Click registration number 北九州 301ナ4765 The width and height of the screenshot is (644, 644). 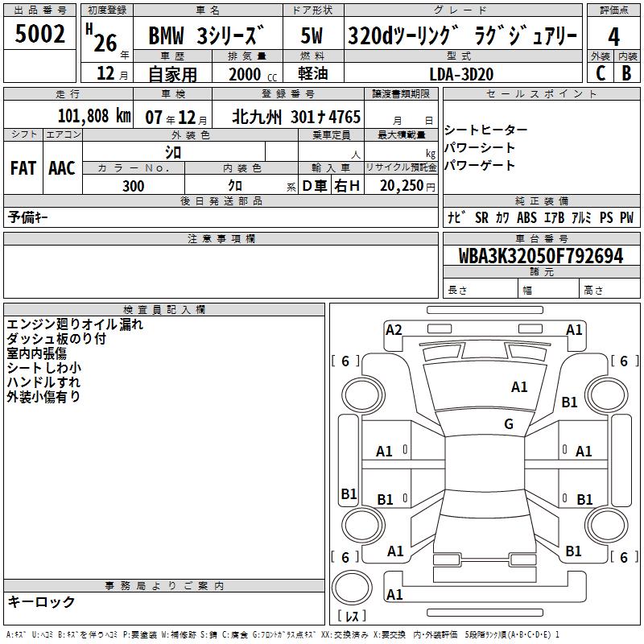(295, 116)
